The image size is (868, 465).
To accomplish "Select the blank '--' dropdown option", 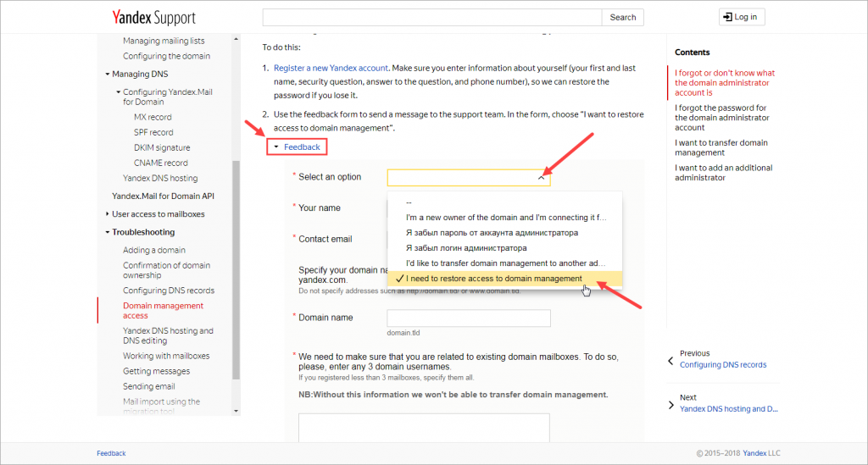I will (505, 202).
